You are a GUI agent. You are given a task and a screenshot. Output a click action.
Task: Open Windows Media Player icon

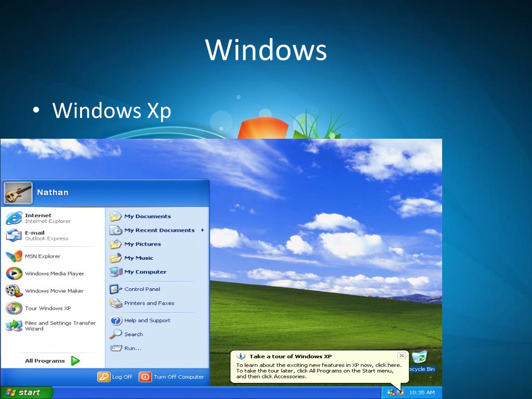click(14, 273)
